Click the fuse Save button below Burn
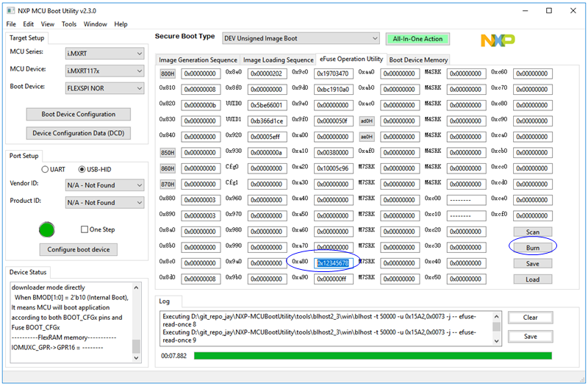This screenshot has height=386, width=588. pyautogui.click(x=532, y=264)
